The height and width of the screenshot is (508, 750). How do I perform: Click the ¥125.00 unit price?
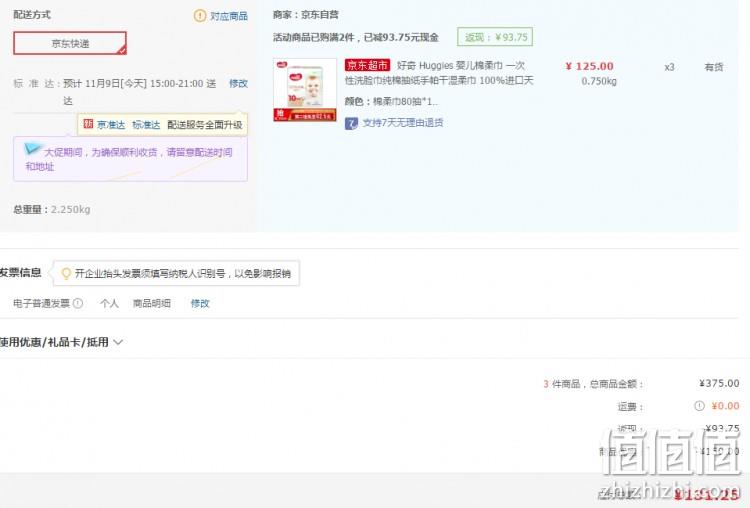(x=589, y=66)
